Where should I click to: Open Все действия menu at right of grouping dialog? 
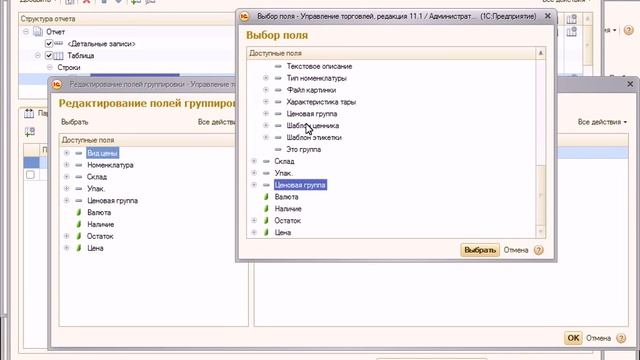pos(602,122)
